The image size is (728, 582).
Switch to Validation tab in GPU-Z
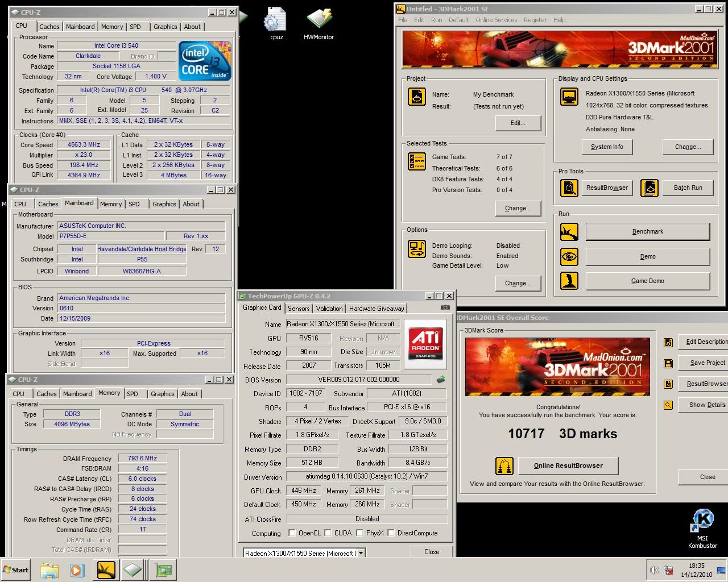coord(329,309)
